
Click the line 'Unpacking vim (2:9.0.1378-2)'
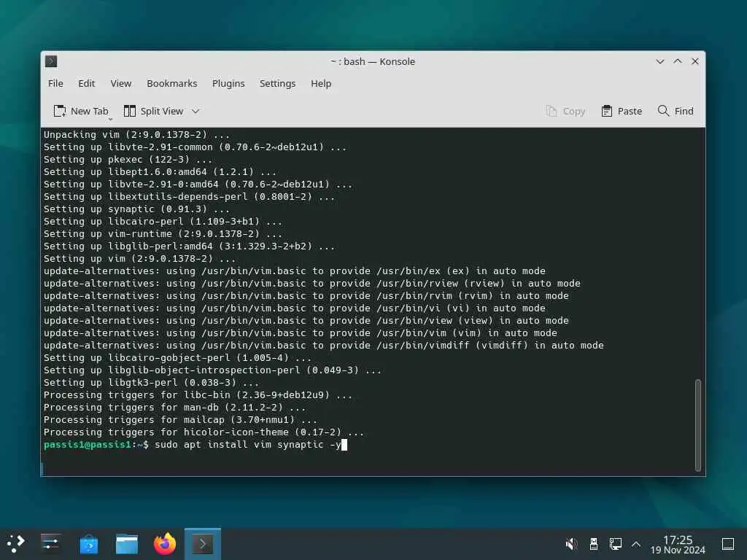pos(136,135)
